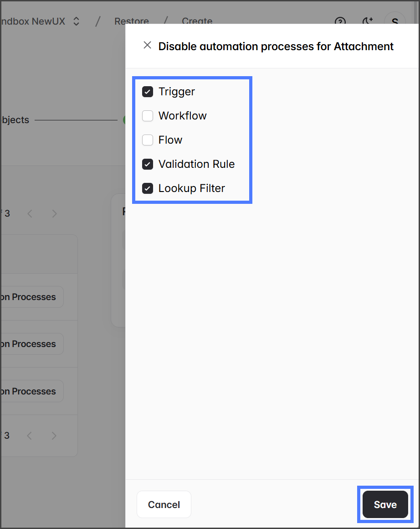420x529 pixels.
Task: Open the user avatar labeled S
Action: point(394,21)
